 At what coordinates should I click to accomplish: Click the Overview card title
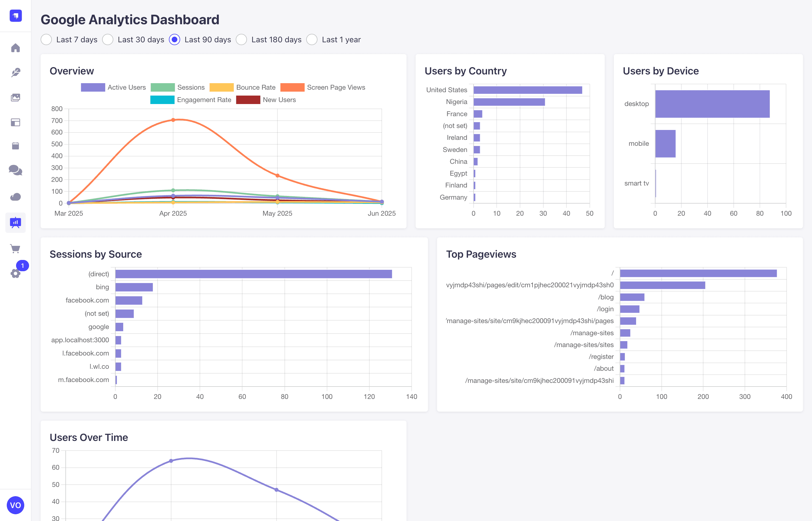(x=72, y=71)
